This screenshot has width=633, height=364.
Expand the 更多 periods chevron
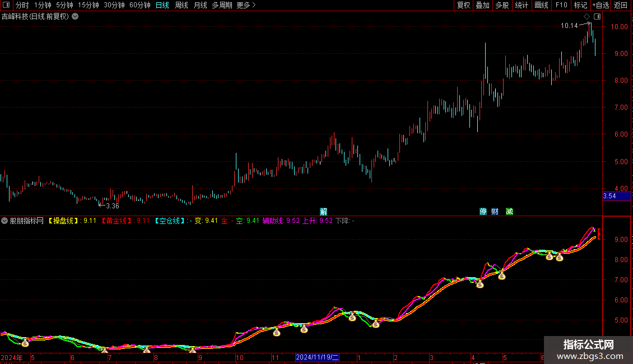pos(254,5)
